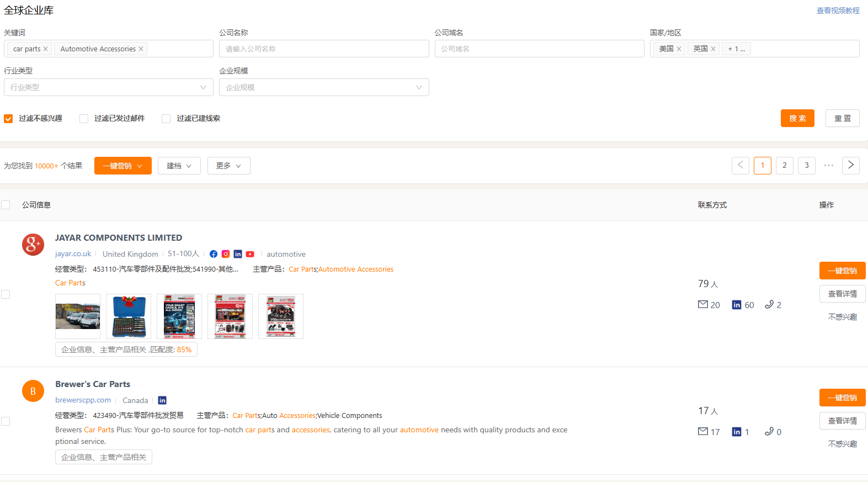Go to previous results page arrow
868x482 pixels.
(x=741, y=165)
